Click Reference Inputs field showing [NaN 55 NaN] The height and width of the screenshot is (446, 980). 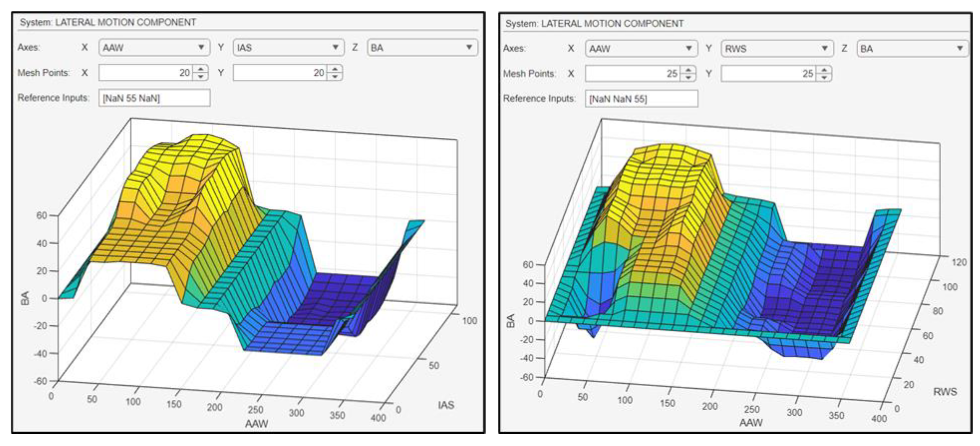coord(154,98)
